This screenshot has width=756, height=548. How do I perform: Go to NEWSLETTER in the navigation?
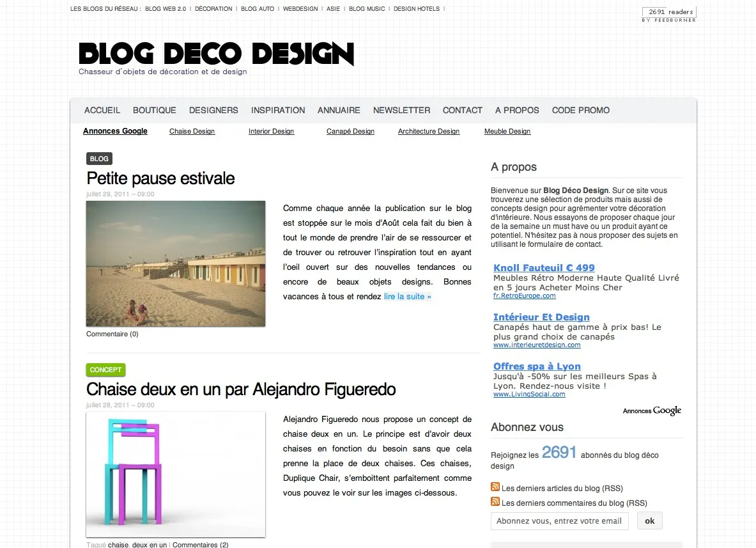click(x=401, y=111)
